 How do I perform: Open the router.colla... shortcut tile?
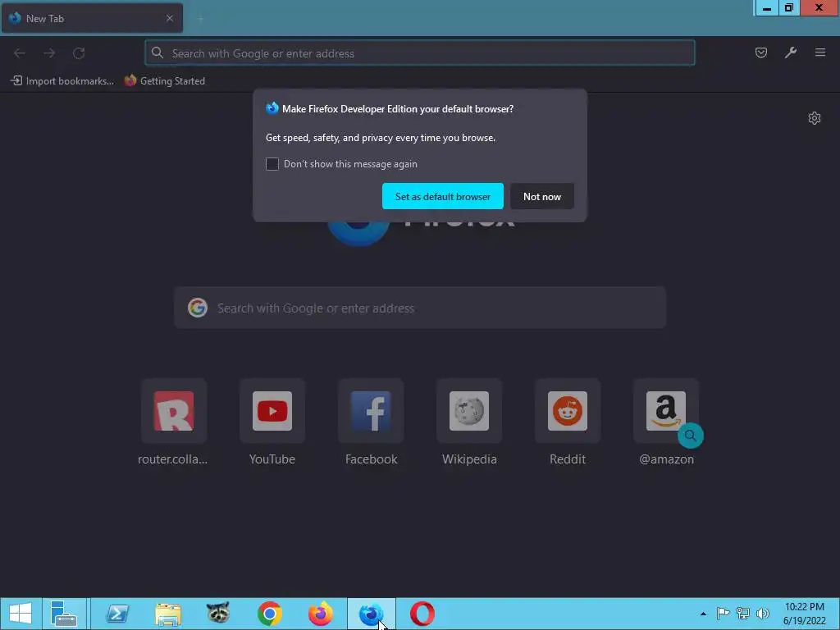(x=173, y=422)
